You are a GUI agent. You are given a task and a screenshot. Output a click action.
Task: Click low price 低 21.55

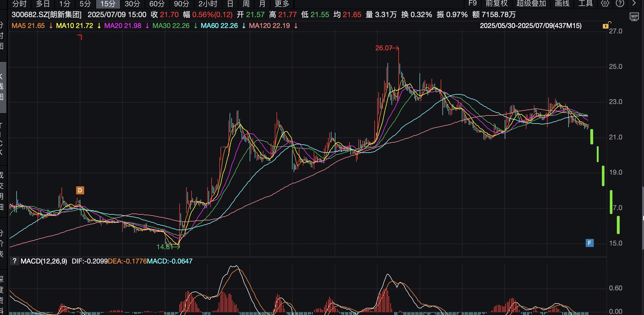[x=315, y=15]
